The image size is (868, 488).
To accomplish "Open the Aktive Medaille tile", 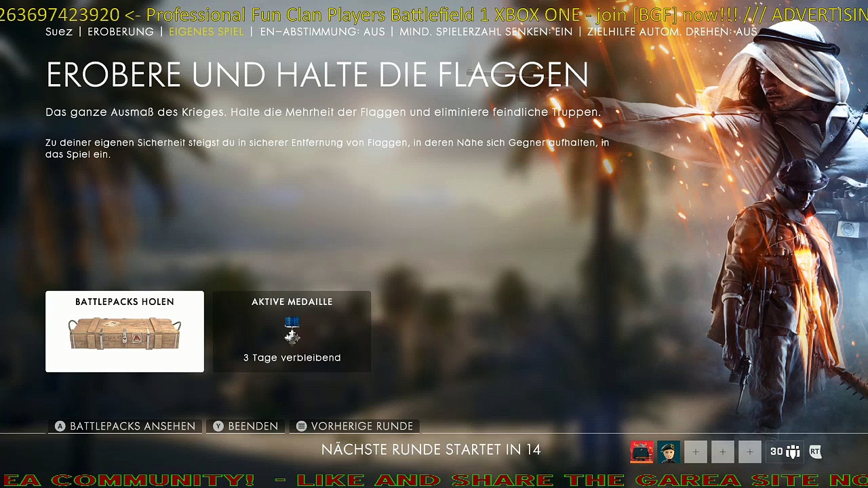I will point(292,302).
